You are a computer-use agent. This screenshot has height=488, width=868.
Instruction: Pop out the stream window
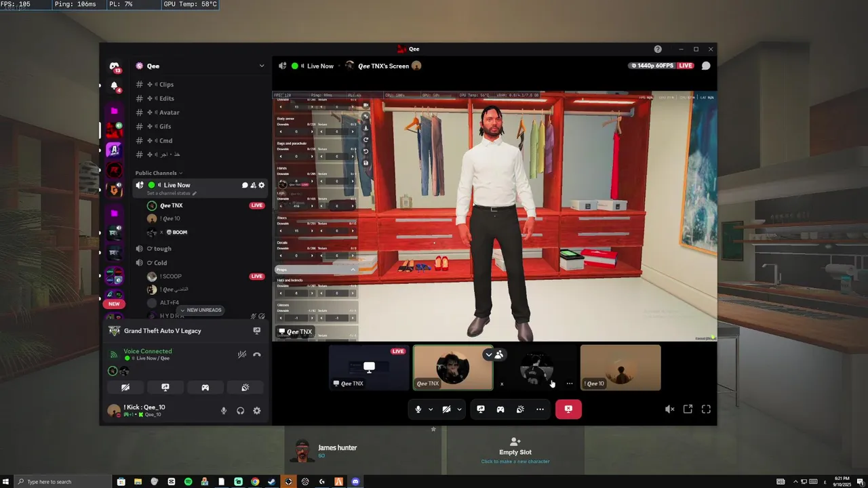click(688, 409)
